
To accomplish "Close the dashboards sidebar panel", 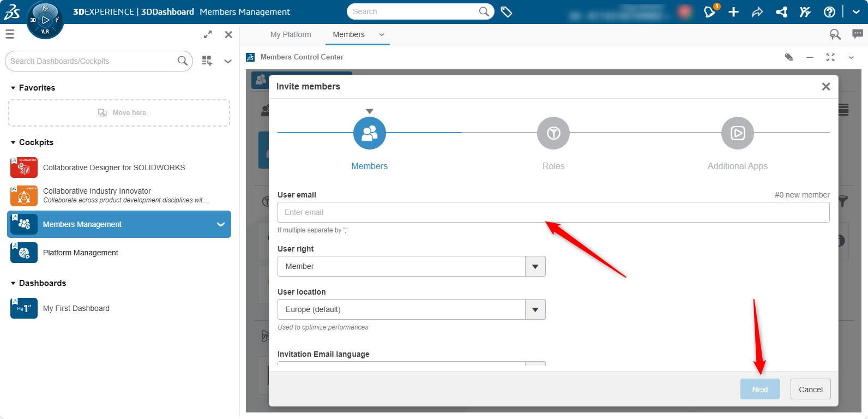I will (x=228, y=34).
